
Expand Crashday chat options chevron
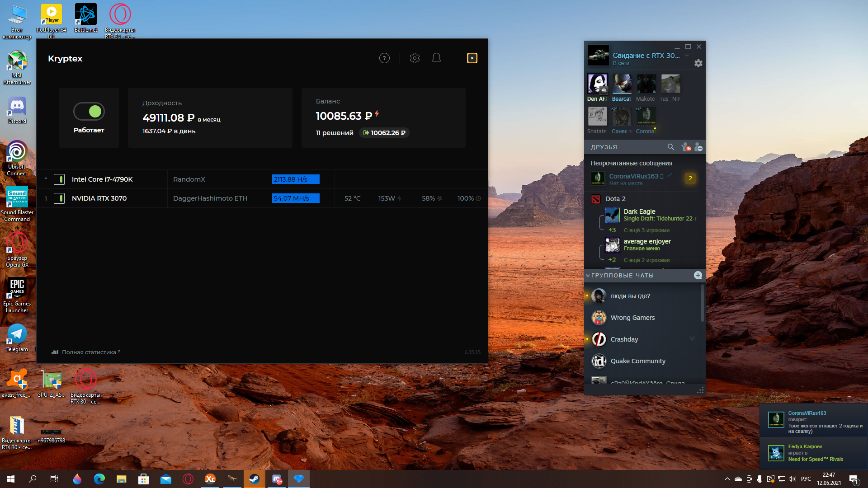pos(692,339)
